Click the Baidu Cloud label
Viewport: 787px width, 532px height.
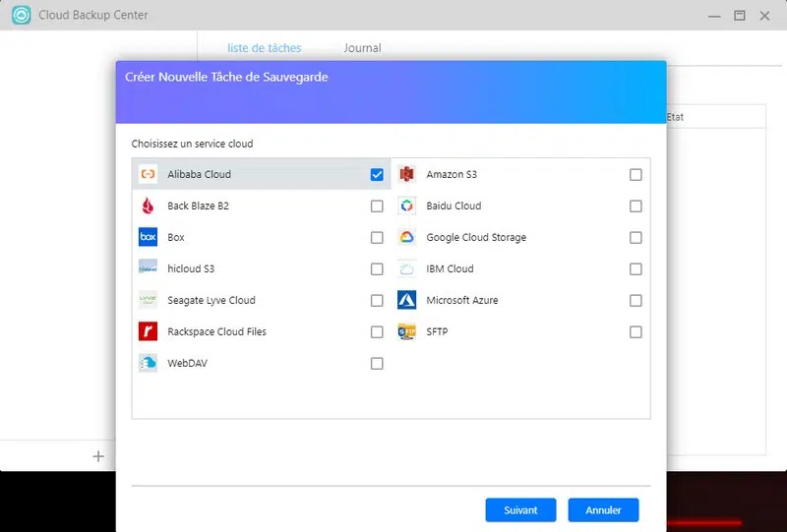454,206
